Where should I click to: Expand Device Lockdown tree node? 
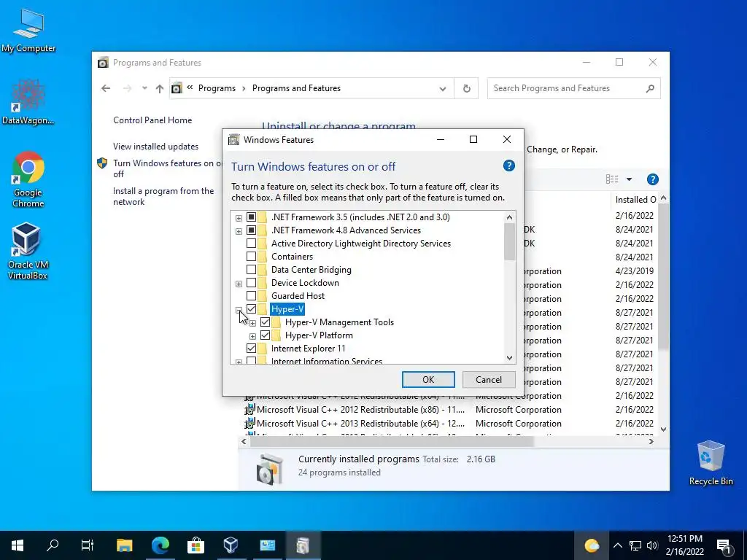point(239,284)
